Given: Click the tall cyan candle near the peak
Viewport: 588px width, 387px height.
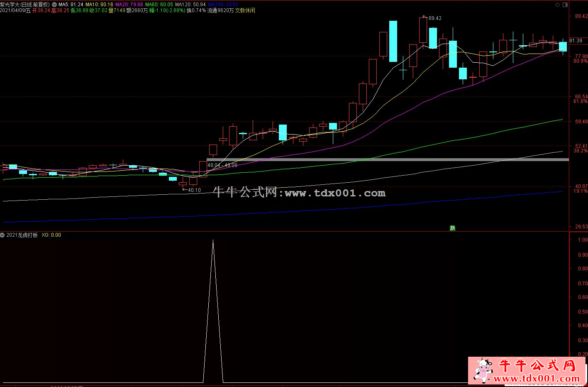Looking at the screenshot, I should tap(393, 41).
